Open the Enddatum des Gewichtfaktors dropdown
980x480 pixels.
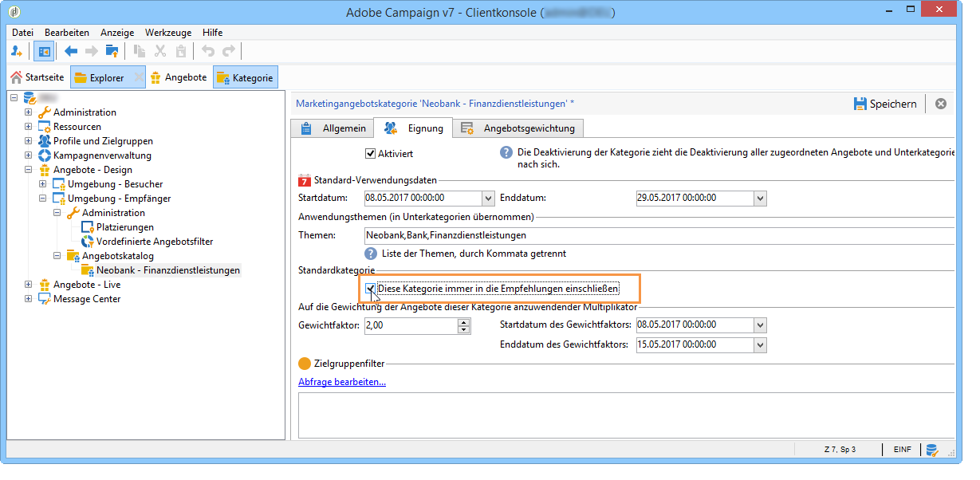click(760, 344)
